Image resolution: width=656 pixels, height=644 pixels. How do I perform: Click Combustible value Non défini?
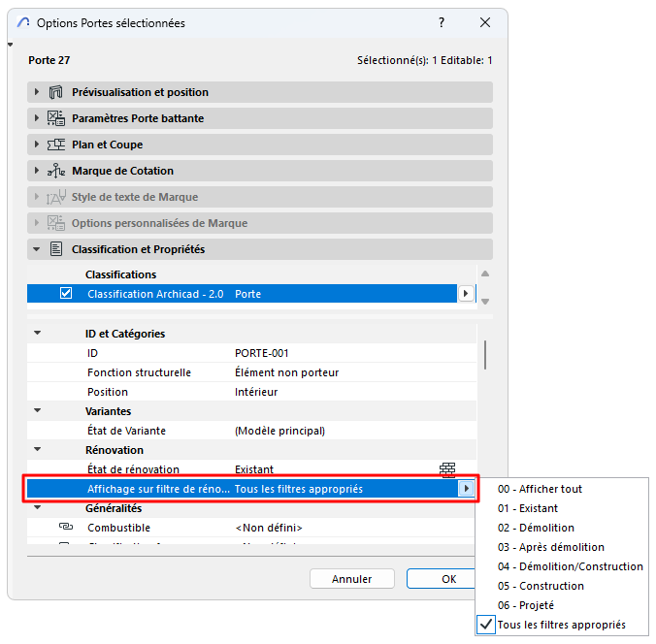(x=269, y=528)
